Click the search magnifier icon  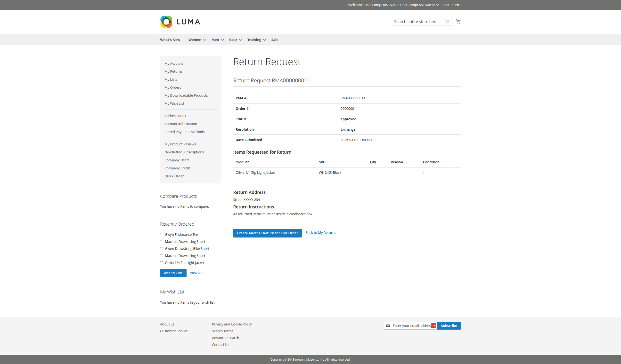[x=448, y=22]
